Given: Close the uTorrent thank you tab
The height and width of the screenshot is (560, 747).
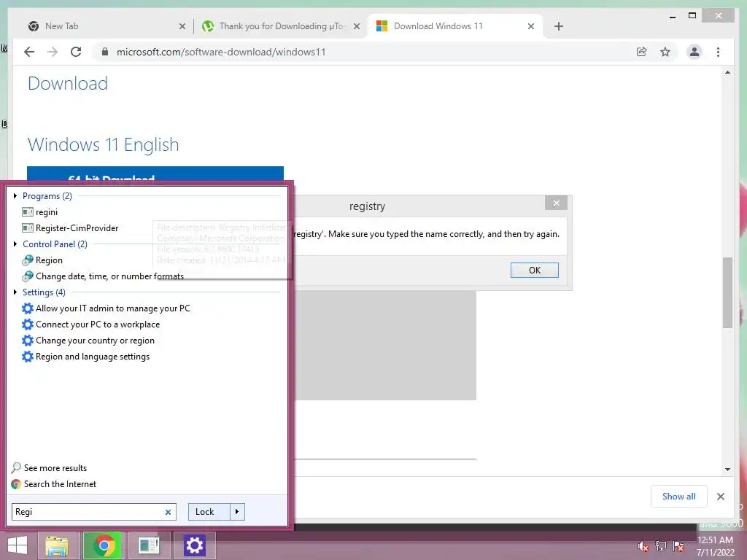Looking at the screenshot, I should tap(356, 26).
